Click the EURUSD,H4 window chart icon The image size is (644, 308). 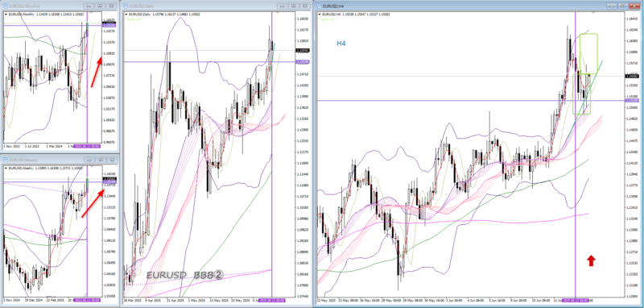[320, 6]
